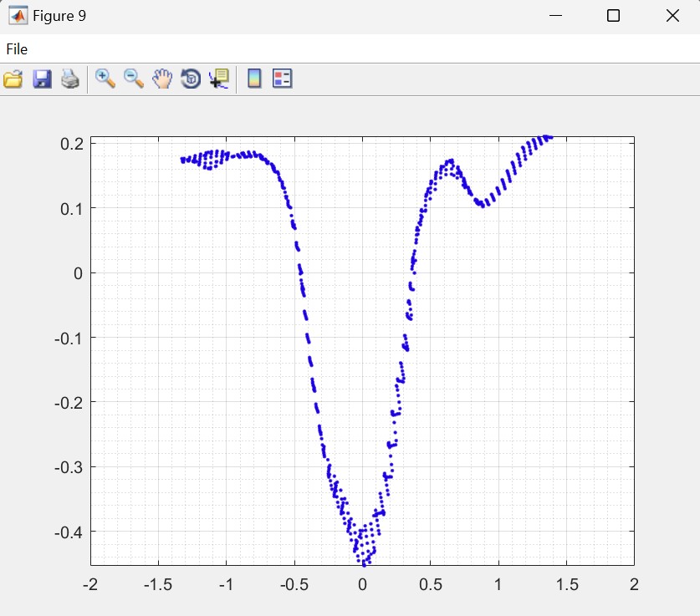700x616 pixels.
Task: Open the File menu
Action: pyautogui.click(x=17, y=49)
